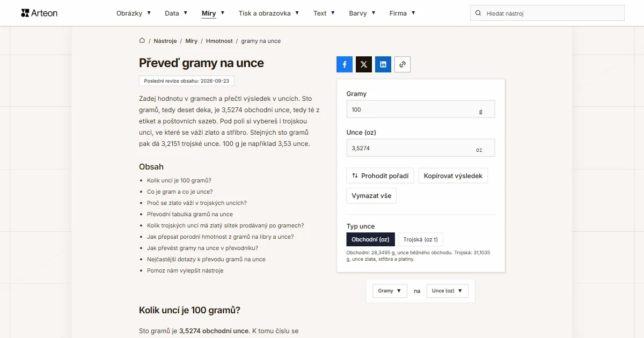Open 'Nejčastější dotazy k převodu gramů' link
644x338 pixels.
206,259
